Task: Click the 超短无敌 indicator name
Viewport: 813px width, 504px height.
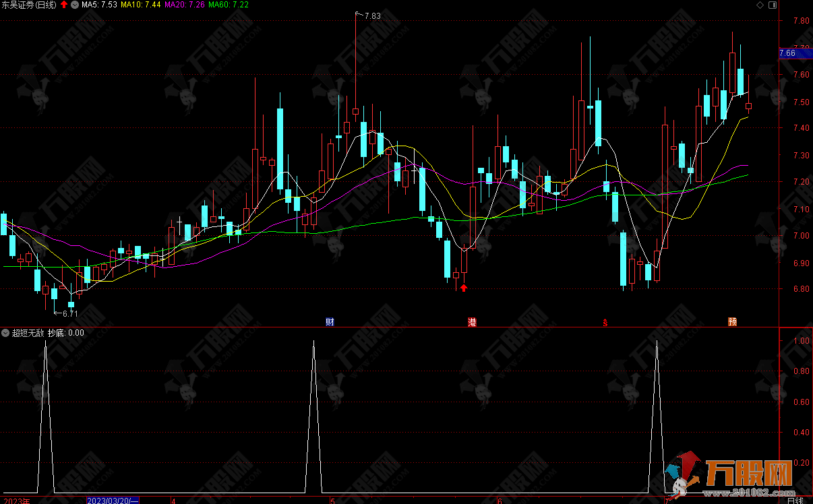Action: pos(28,333)
